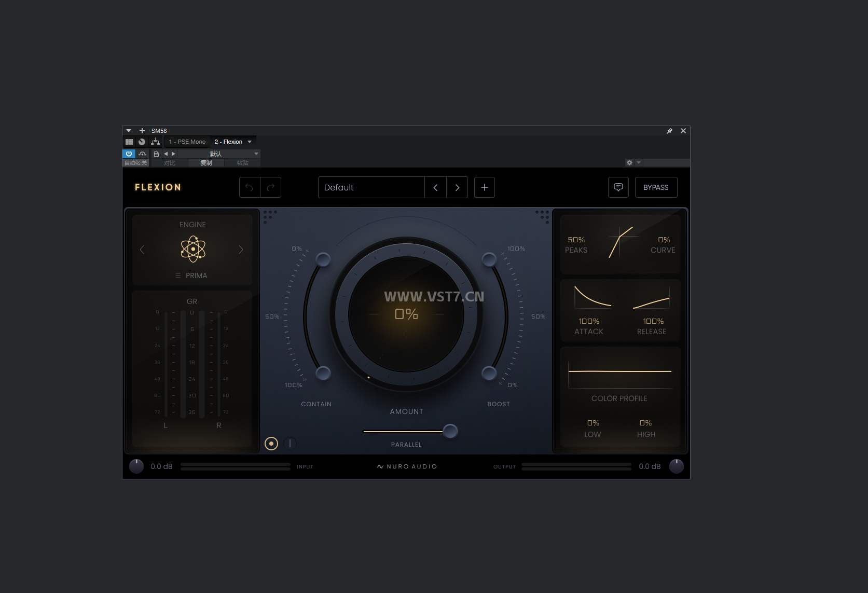868x593 pixels.
Task: Load previous host preset with left triangle
Action: coord(166,154)
